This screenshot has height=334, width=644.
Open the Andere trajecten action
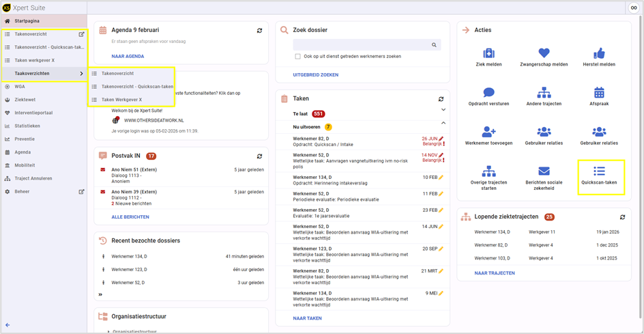coord(544,97)
